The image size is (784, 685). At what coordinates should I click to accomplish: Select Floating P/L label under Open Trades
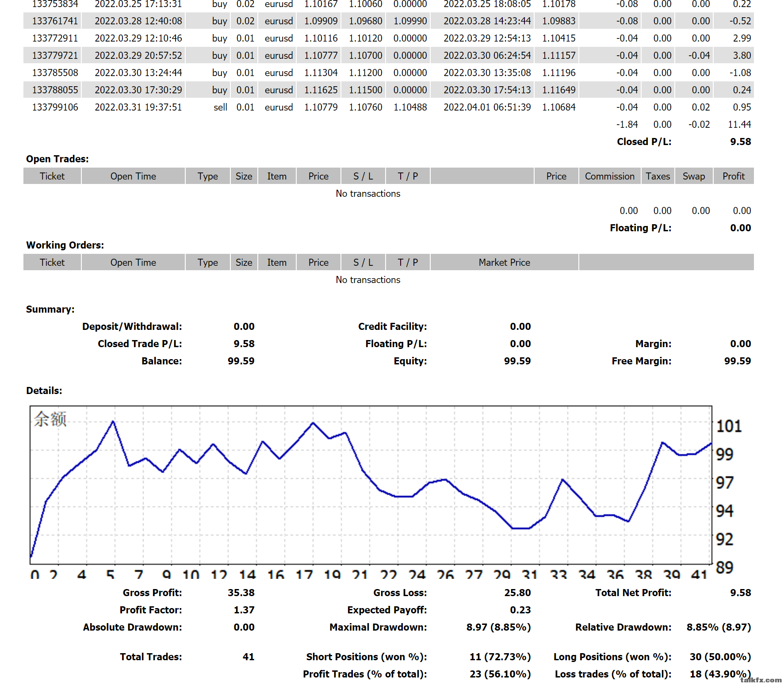[640, 228]
